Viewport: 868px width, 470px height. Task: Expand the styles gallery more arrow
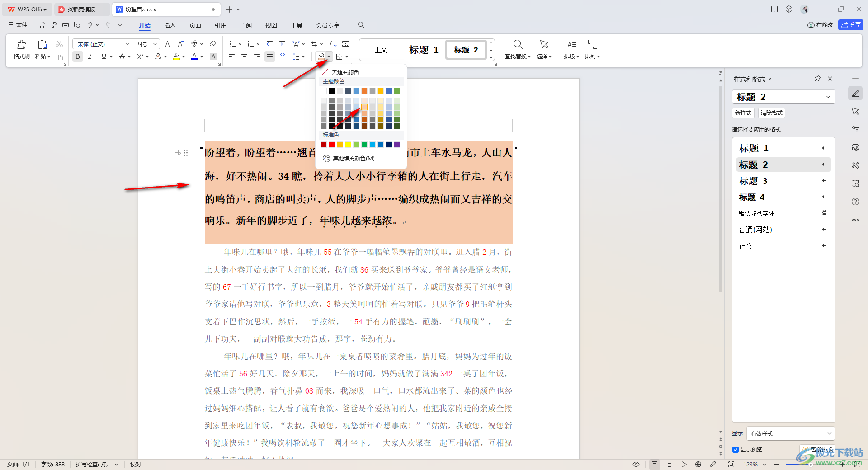(x=491, y=57)
